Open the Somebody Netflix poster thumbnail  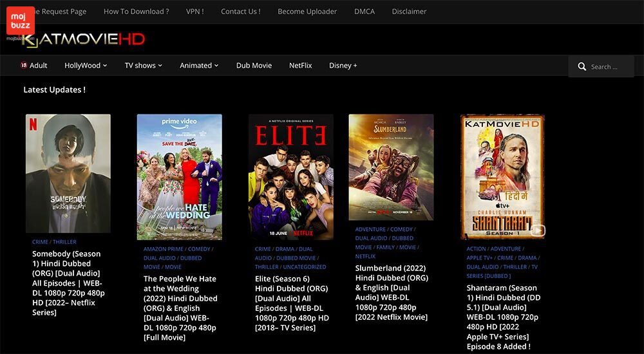point(68,173)
